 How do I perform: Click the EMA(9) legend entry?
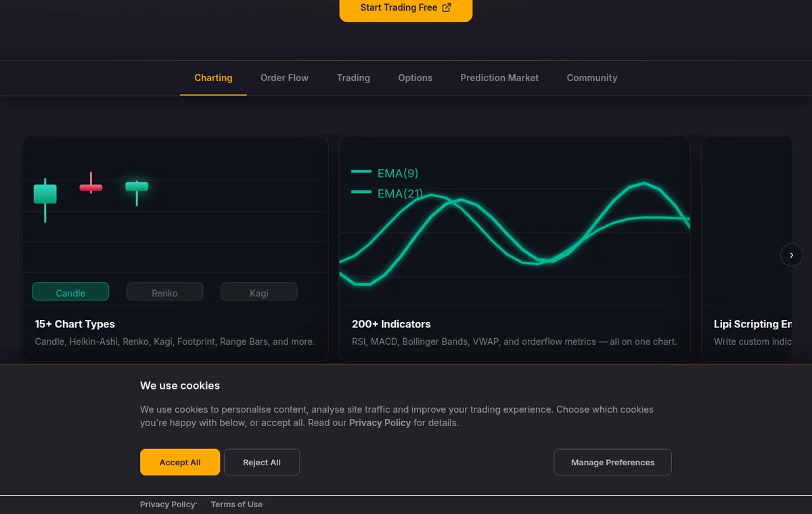pyautogui.click(x=384, y=173)
